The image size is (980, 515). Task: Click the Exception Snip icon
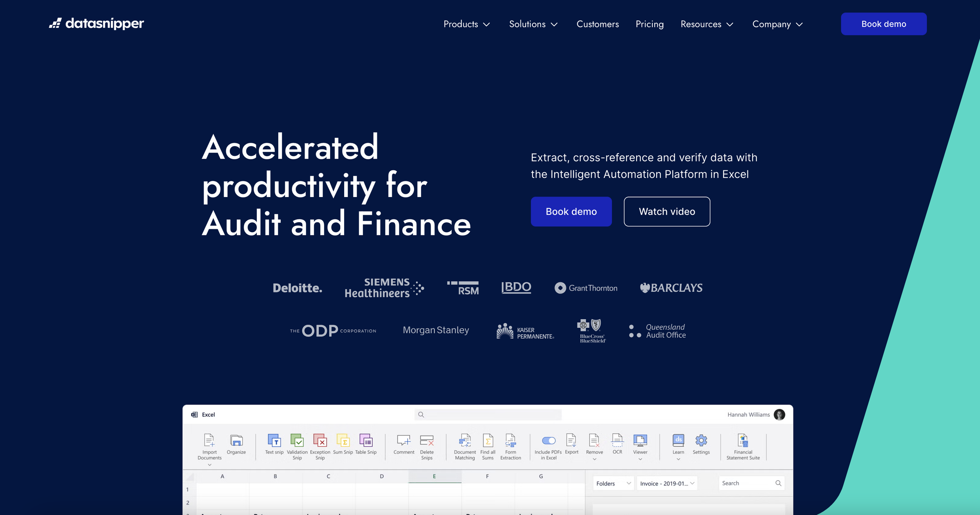coord(320,441)
